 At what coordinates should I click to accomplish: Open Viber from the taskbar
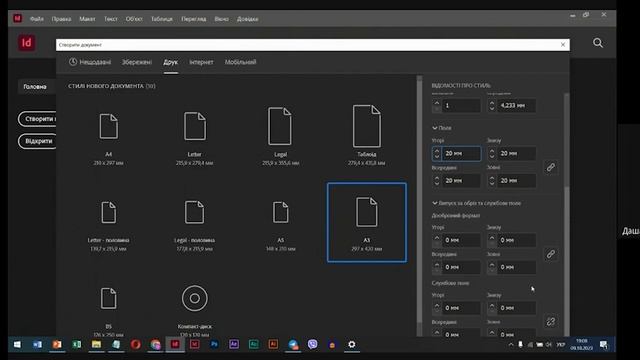pyautogui.click(x=313, y=344)
